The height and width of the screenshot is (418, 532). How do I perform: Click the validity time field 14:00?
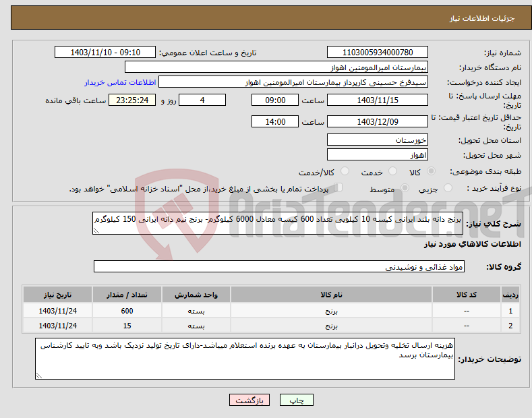point(275,121)
